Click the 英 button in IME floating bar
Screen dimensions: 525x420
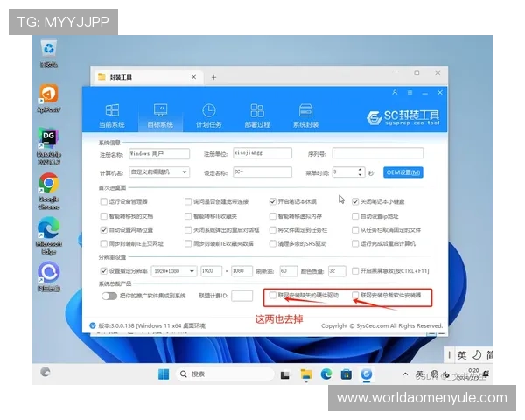[462, 354]
